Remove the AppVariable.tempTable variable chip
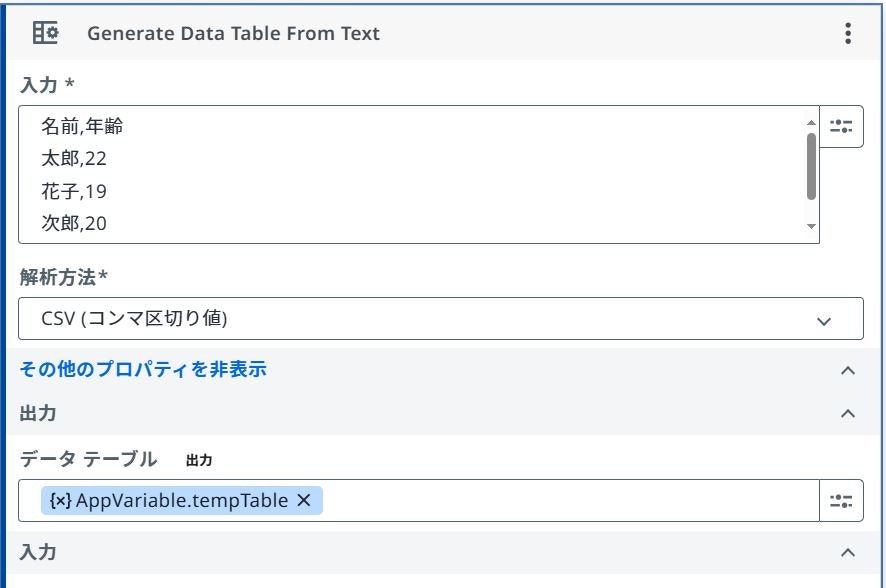The height and width of the screenshot is (588, 886). (304, 500)
